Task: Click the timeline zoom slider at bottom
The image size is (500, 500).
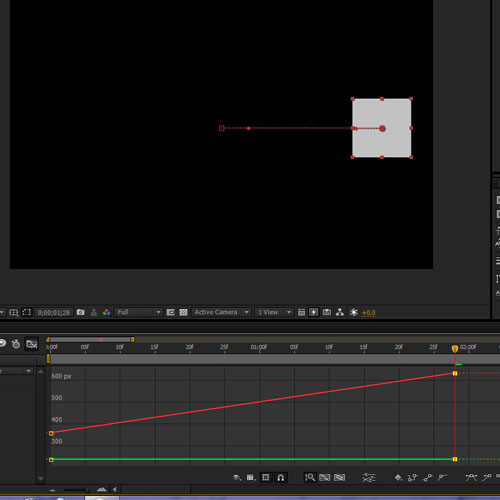Action: pyautogui.click(x=77, y=490)
